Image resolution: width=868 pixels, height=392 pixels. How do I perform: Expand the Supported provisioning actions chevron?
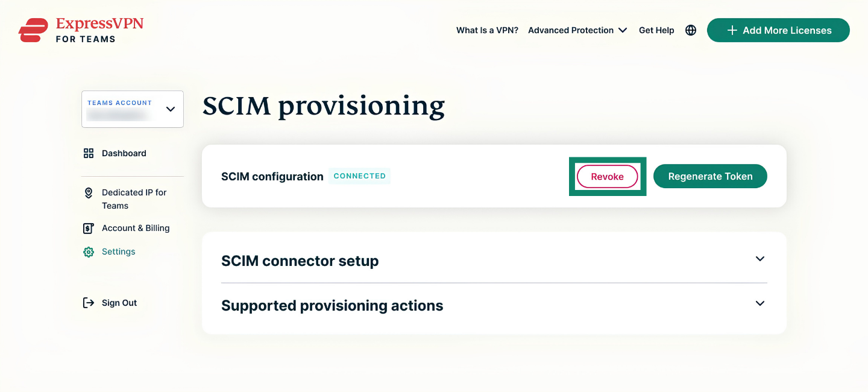(760, 303)
